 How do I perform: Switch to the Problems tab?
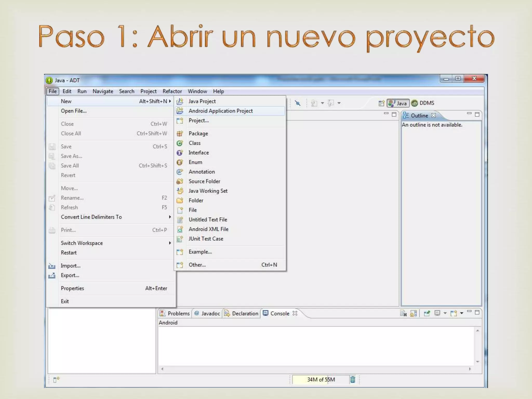(175, 314)
